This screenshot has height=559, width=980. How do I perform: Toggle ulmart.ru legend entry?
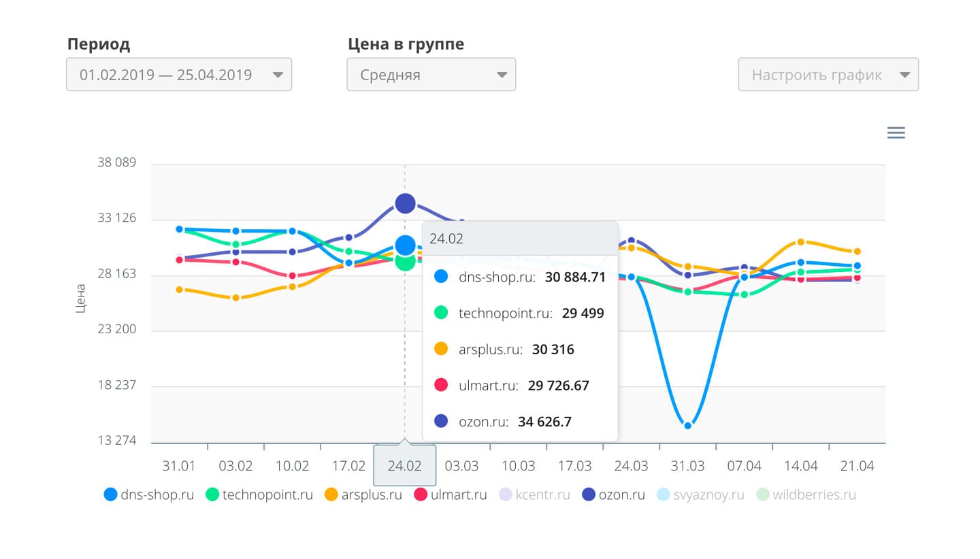click(451, 494)
